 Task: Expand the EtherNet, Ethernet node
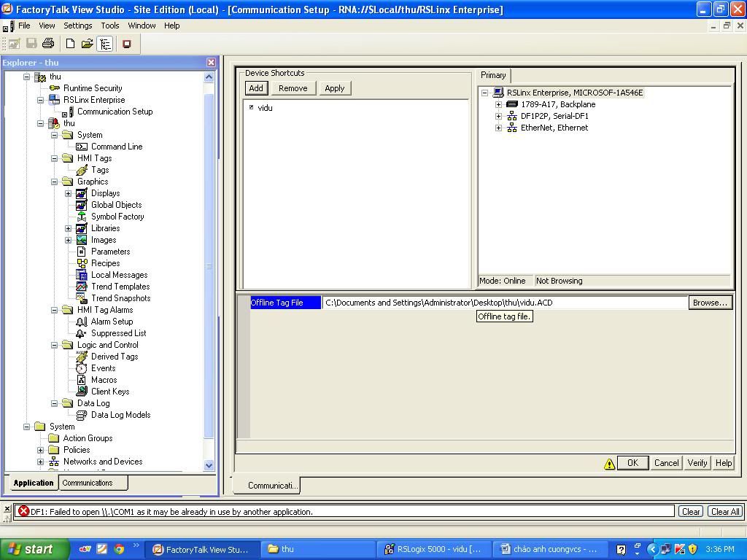point(498,128)
